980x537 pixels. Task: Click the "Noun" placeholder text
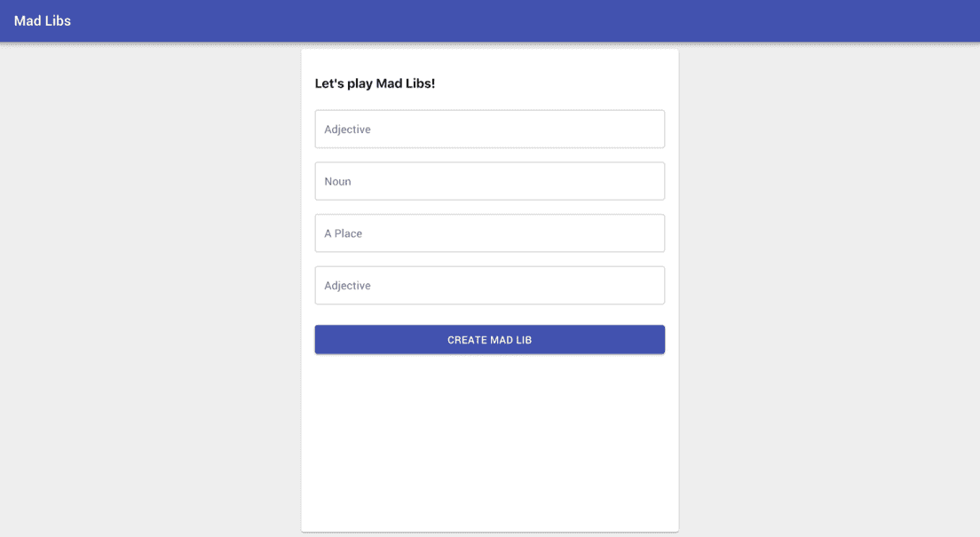pyautogui.click(x=337, y=181)
